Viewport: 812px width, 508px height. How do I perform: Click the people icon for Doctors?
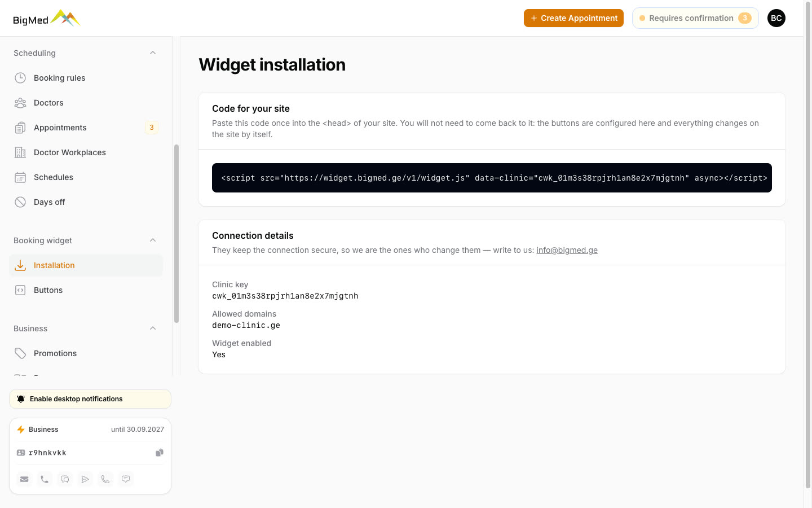click(20, 103)
